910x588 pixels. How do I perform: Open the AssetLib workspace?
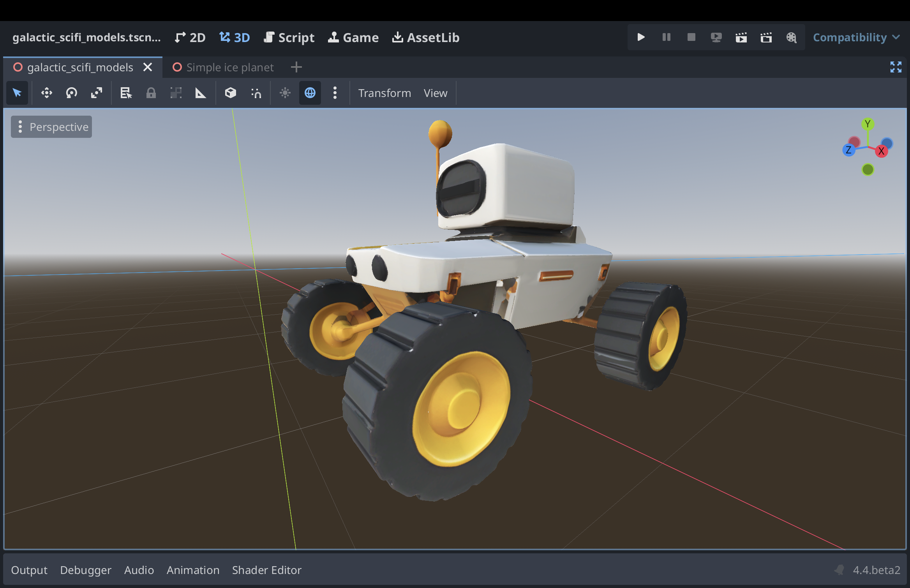coord(426,38)
